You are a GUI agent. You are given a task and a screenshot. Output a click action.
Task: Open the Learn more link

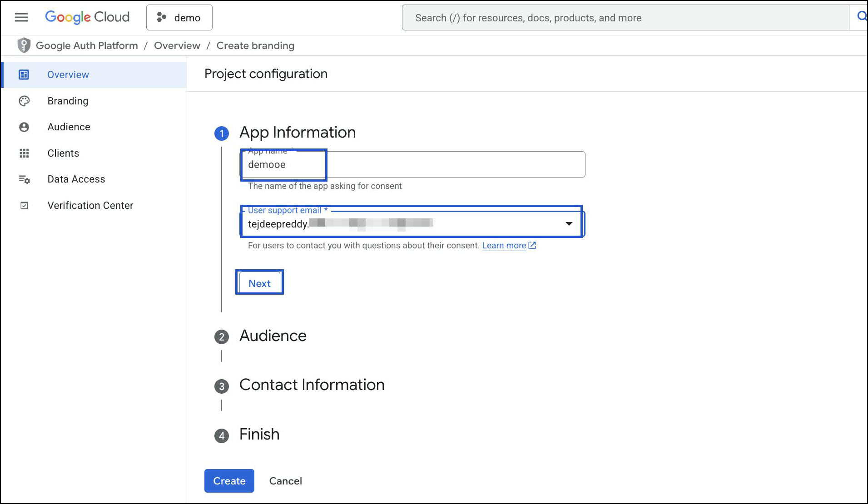504,246
